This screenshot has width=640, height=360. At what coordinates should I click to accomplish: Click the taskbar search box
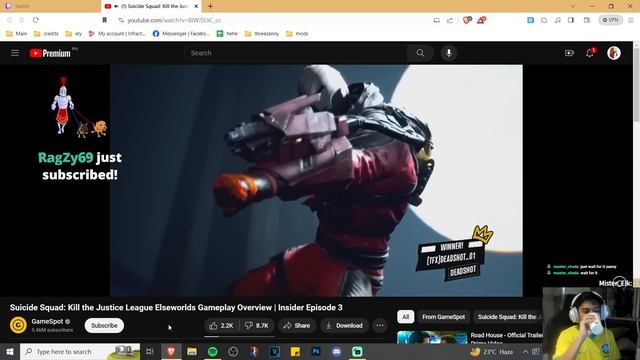pos(80,351)
